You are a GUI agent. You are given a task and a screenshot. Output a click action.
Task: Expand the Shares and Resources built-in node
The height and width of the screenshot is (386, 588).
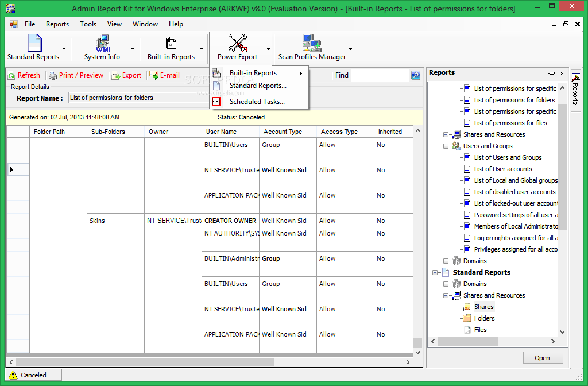446,134
